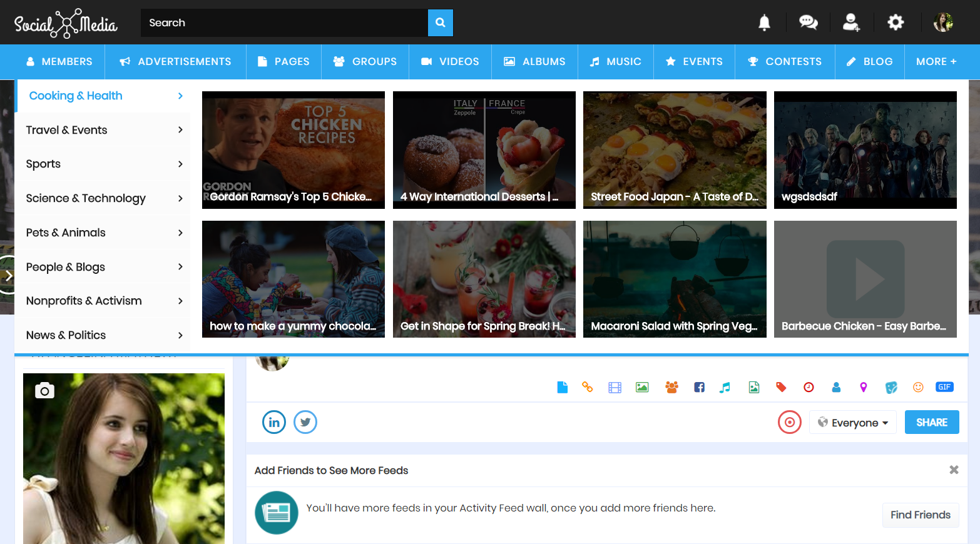The image size is (980, 544).
Task: Switch to the VIDEOS tab
Action: 450,61
